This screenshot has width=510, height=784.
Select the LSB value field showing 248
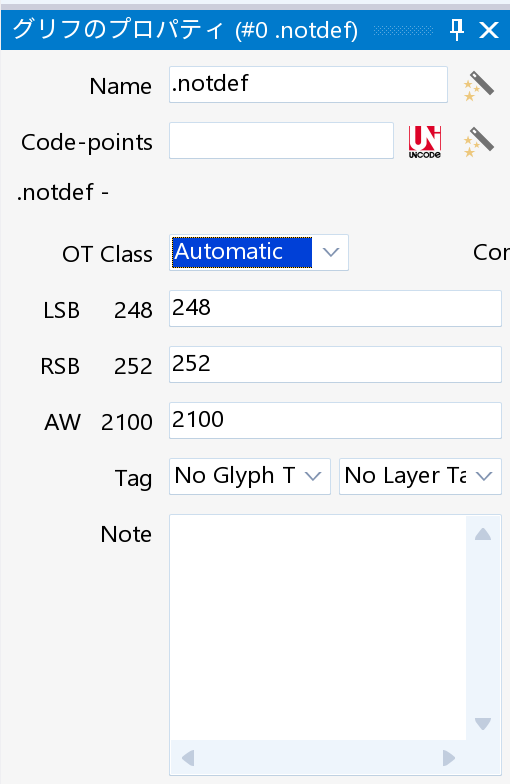tap(335, 308)
